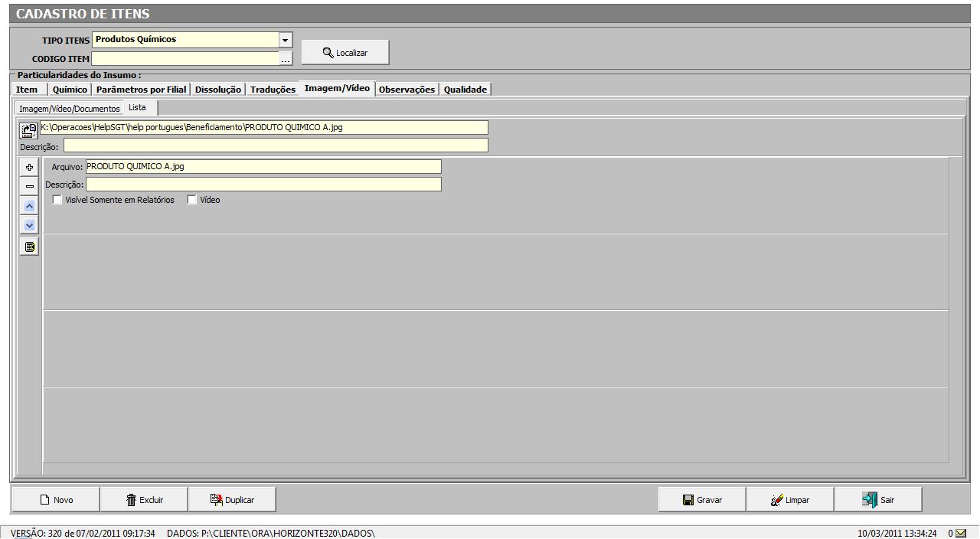The width and height of the screenshot is (980, 539).
Task: Enable Visível Somente em Relatórios checkbox
Action: coord(57,200)
